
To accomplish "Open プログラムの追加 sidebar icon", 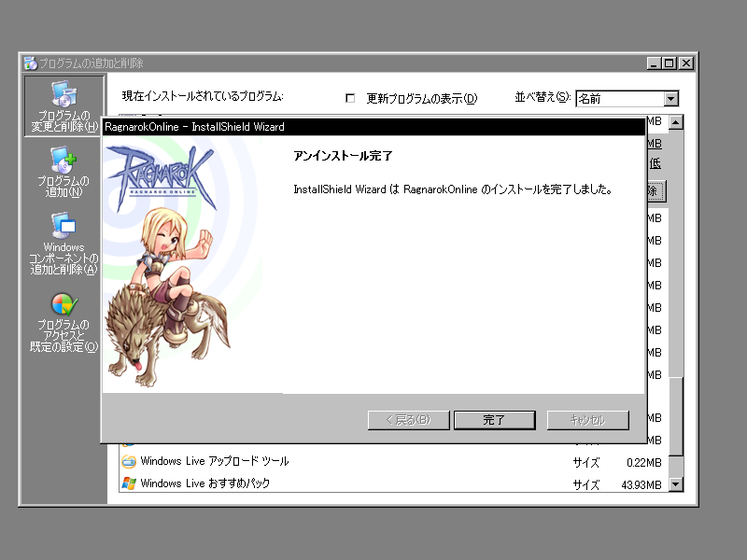I will tap(63, 172).
